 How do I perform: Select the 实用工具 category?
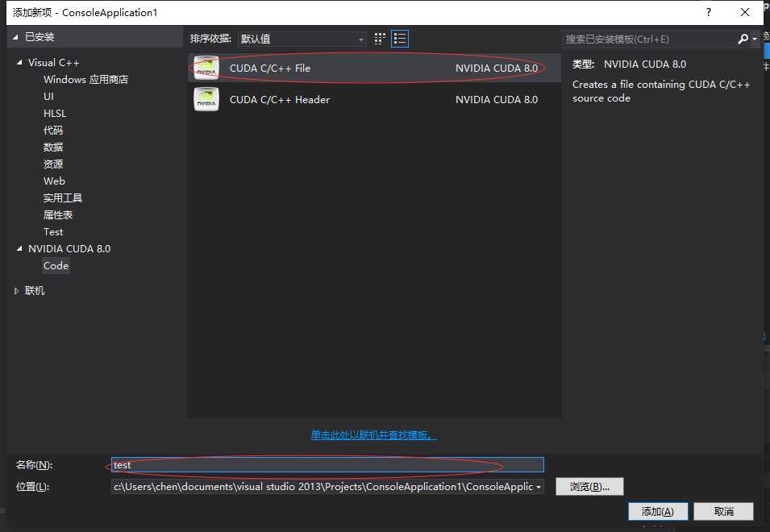pos(62,197)
